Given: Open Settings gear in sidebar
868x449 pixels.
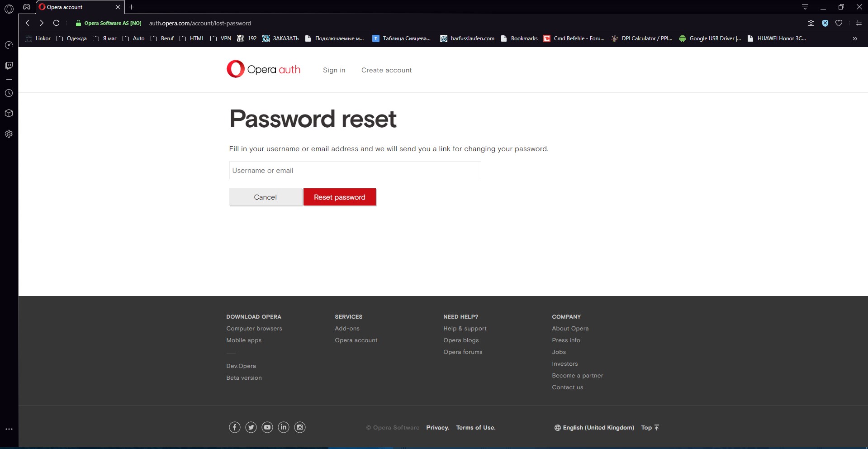Looking at the screenshot, I should coord(9,134).
